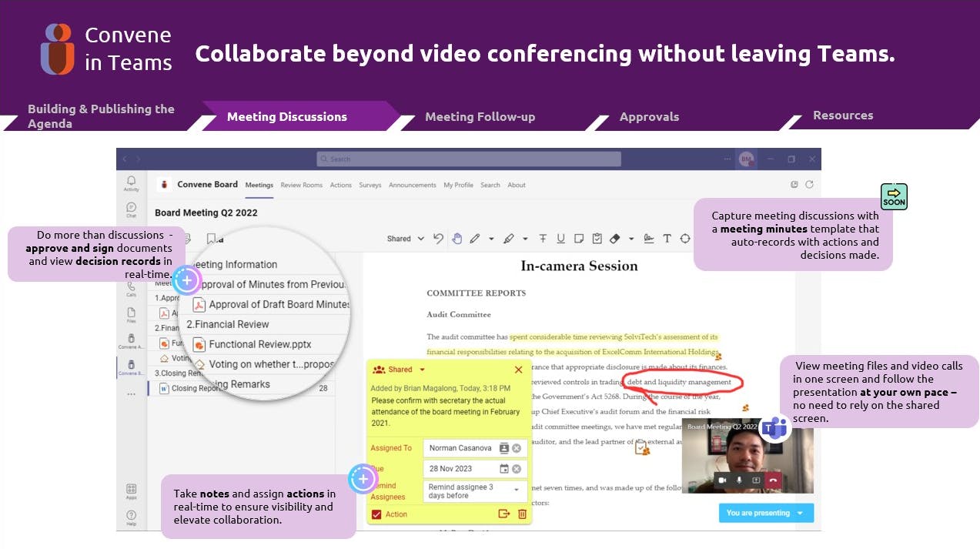The height and width of the screenshot is (549, 980).
Task: Open Remind assignee 3 days before dropdown
Action: [x=476, y=491]
